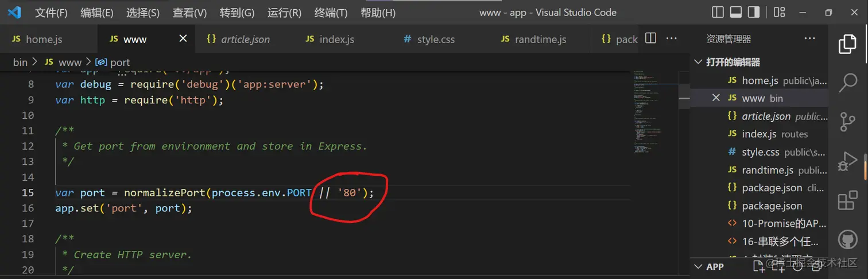The width and height of the screenshot is (868, 279).
Task: Restore down the VS Code window
Action: 828,12
